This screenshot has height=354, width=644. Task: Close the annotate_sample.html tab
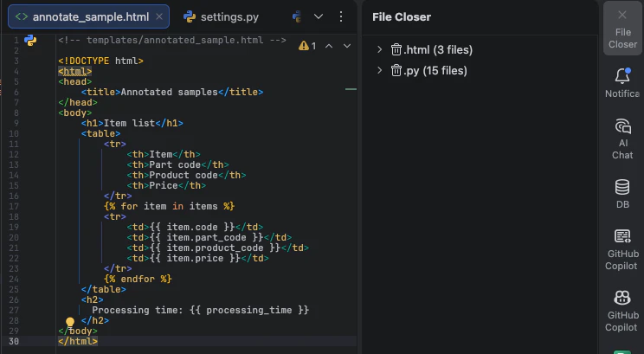pos(159,16)
